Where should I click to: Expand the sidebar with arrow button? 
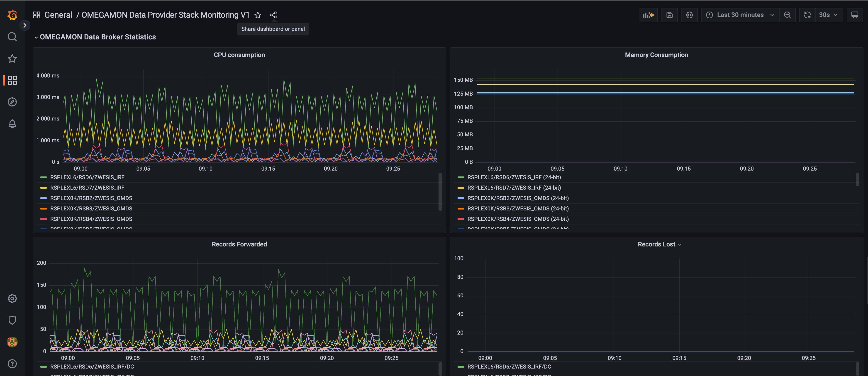pos(24,25)
